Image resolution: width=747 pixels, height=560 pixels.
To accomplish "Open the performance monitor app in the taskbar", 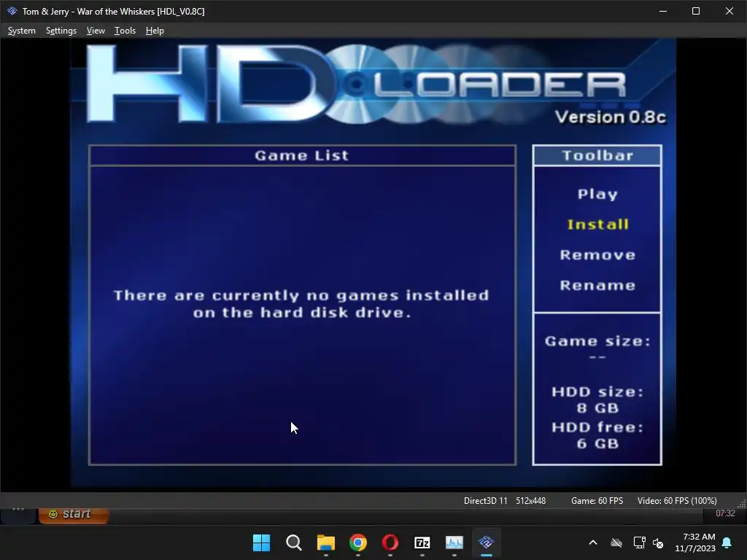I will tap(454, 542).
